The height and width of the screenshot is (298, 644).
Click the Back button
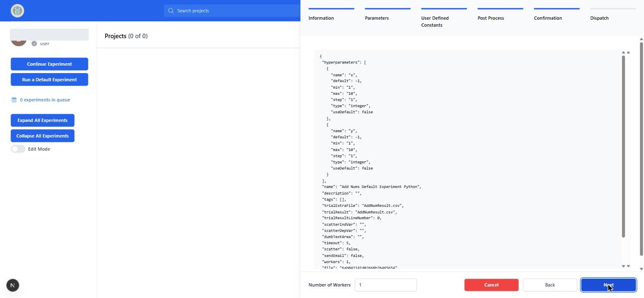[x=550, y=285]
